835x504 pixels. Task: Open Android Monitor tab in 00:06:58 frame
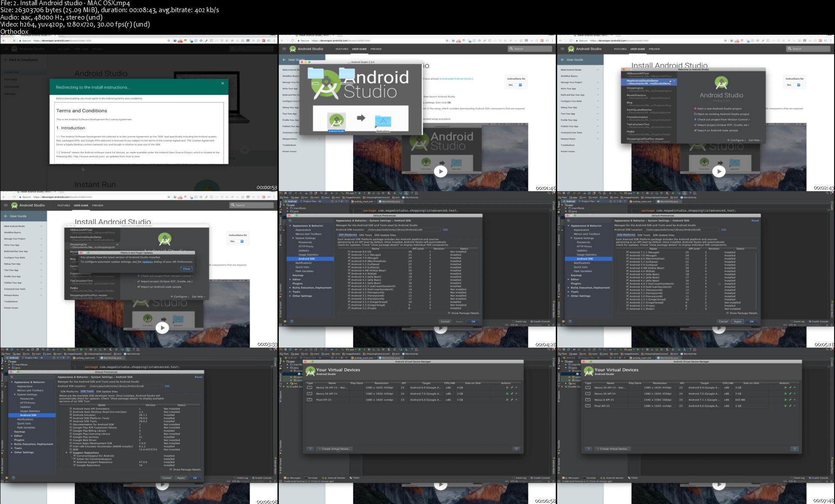334,478
